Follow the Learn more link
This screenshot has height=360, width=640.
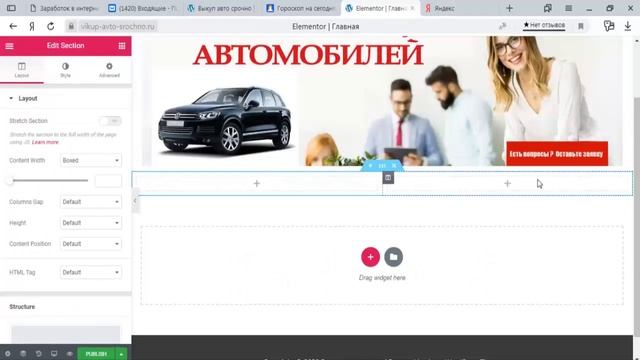(x=45, y=142)
